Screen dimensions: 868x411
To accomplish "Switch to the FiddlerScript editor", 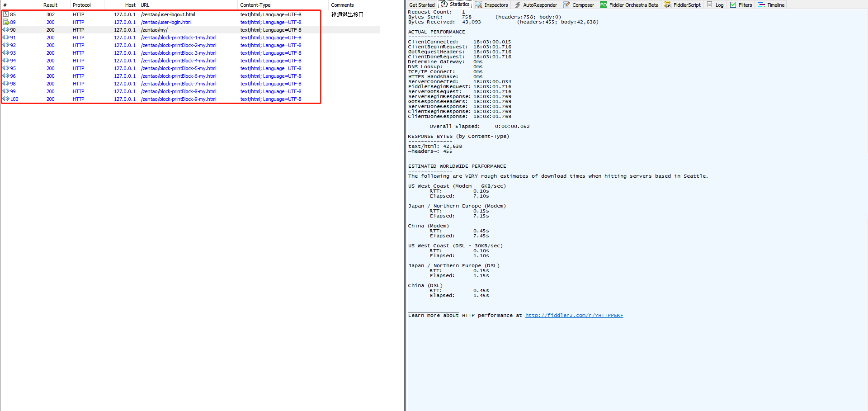I will pyautogui.click(x=682, y=5).
